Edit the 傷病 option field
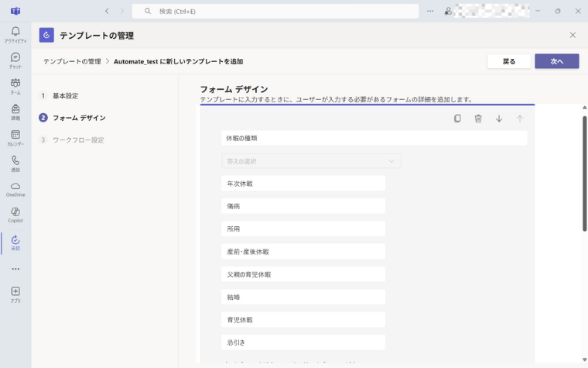This screenshot has height=368, width=588. tap(303, 206)
